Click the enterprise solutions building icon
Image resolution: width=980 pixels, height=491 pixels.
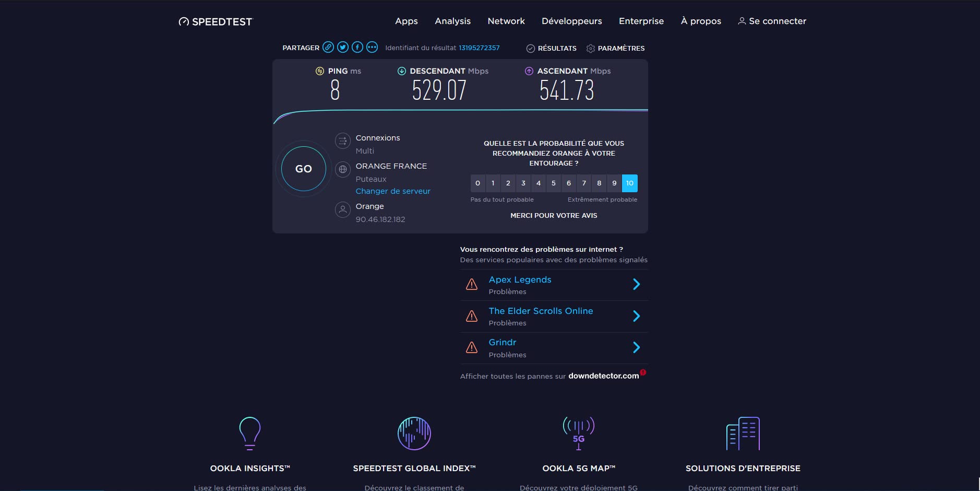coord(743,433)
